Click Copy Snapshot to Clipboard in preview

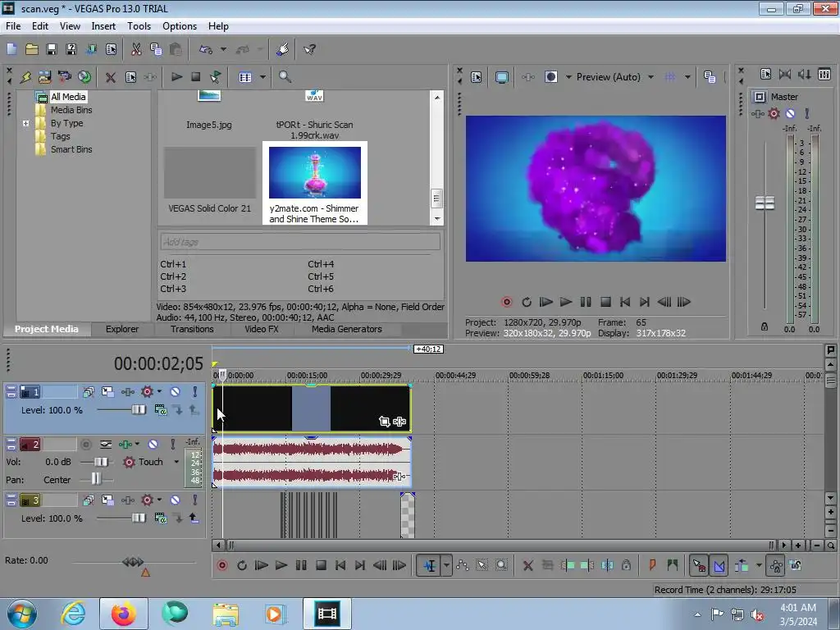tap(710, 77)
